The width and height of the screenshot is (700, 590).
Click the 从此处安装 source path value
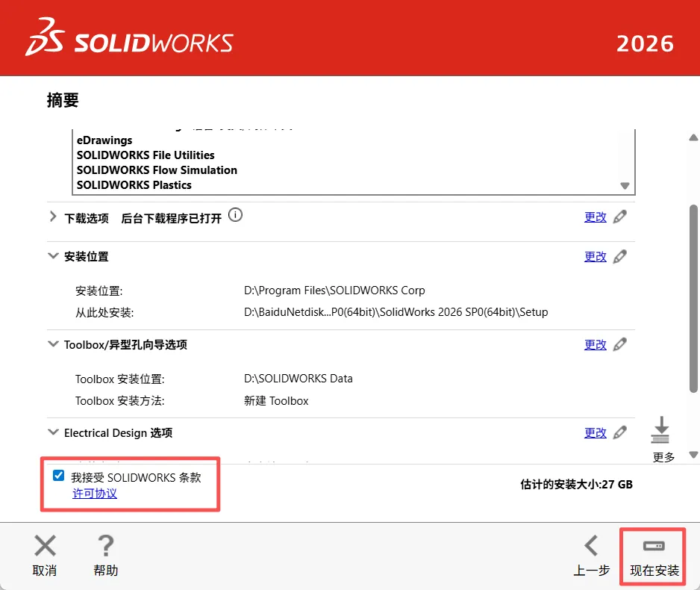coord(396,312)
